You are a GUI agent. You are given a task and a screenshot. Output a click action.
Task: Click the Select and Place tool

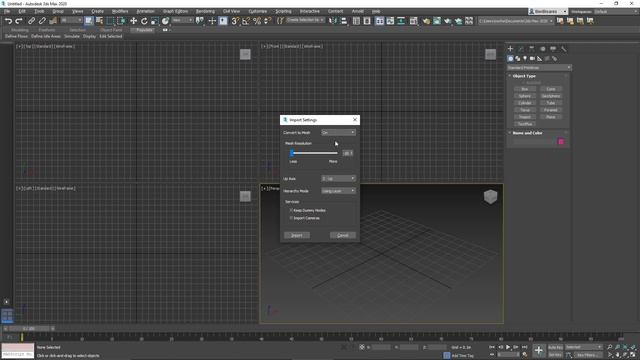[165, 21]
